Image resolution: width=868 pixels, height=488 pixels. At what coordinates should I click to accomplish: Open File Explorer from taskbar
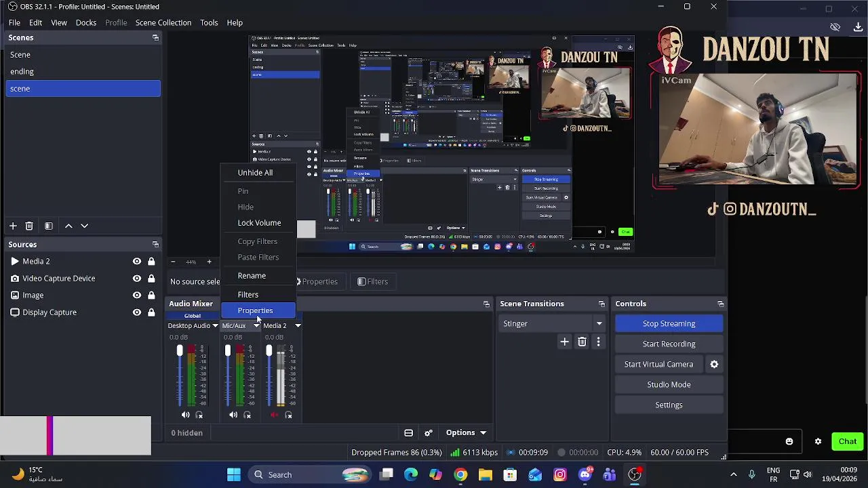coord(486,475)
